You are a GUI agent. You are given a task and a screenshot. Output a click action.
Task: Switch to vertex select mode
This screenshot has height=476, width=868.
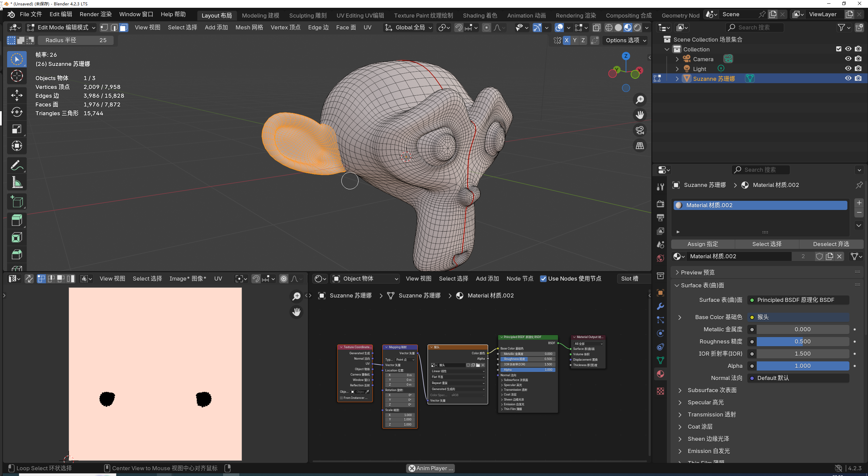pos(104,27)
